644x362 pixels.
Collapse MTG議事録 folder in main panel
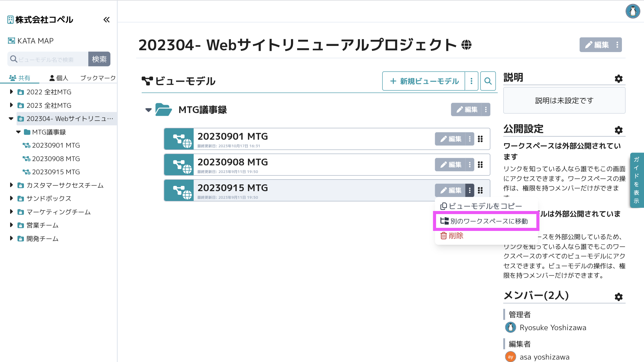click(x=148, y=110)
